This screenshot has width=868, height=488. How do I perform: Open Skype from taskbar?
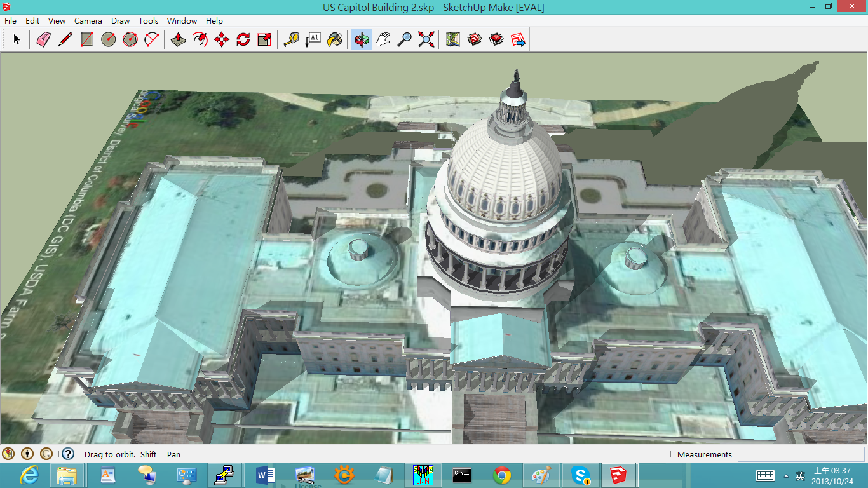click(580, 475)
